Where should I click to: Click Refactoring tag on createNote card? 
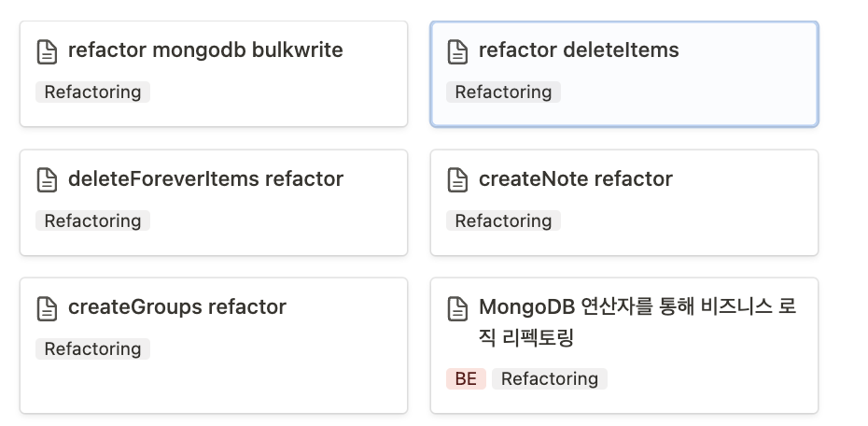tap(503, 220)
